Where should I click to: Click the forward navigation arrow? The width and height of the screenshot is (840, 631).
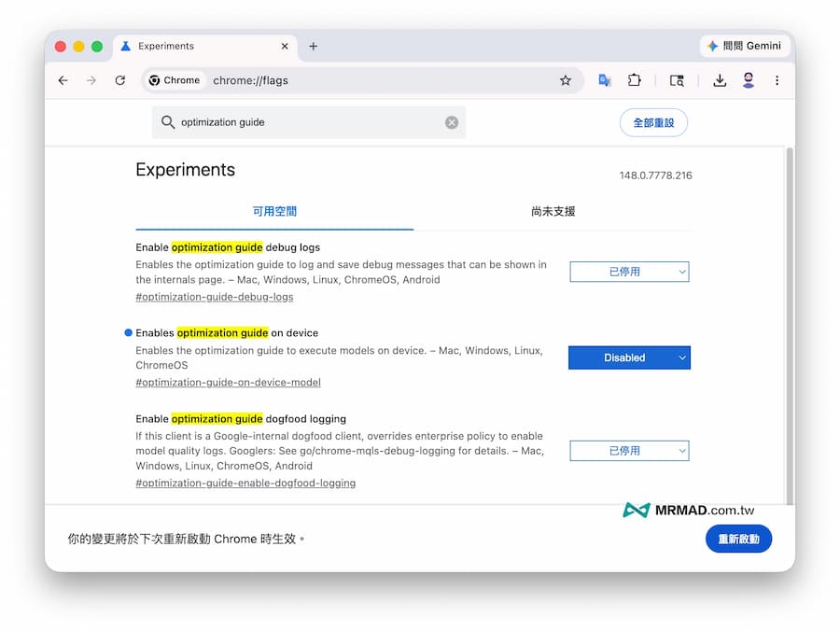pyautogui.click(x=91, y=80)
